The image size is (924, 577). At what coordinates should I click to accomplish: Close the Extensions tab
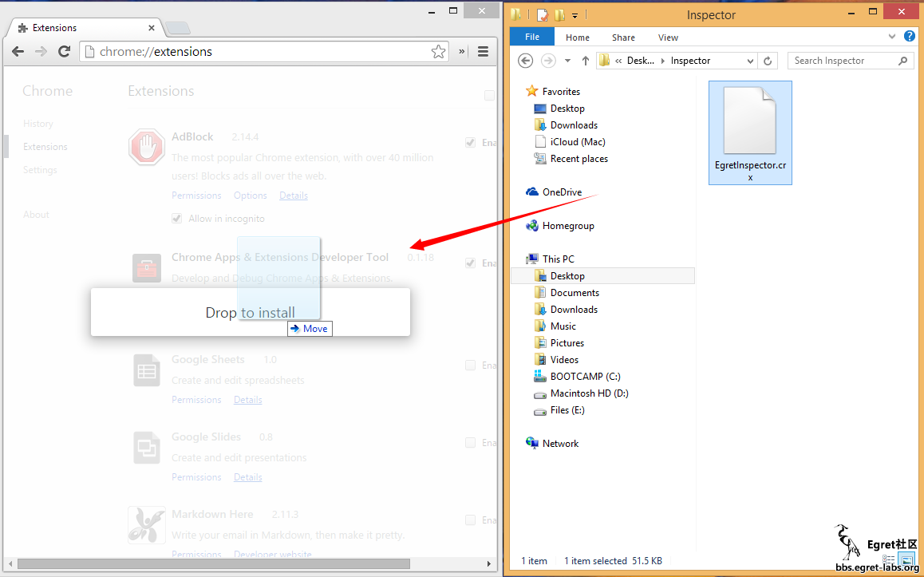point(152,28)
